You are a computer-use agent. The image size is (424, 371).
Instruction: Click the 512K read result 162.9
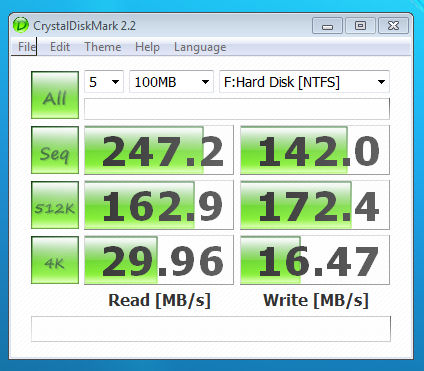tap(159, 205)
